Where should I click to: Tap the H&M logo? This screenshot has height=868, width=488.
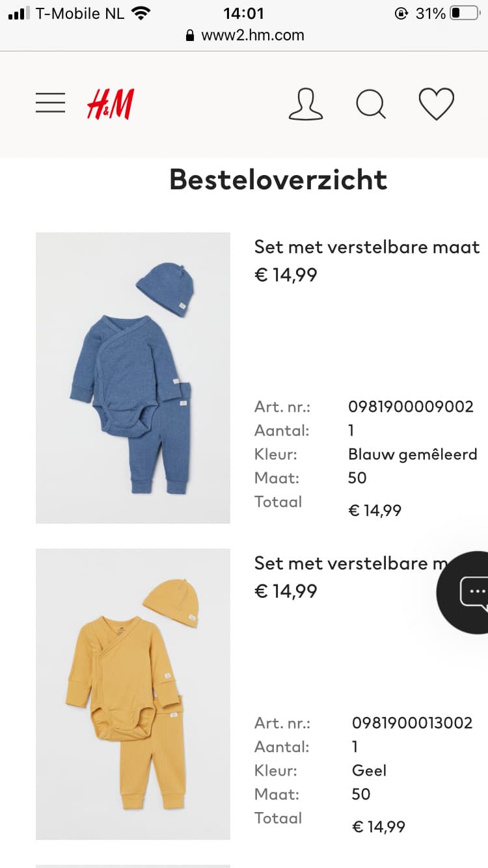(111, 104)
